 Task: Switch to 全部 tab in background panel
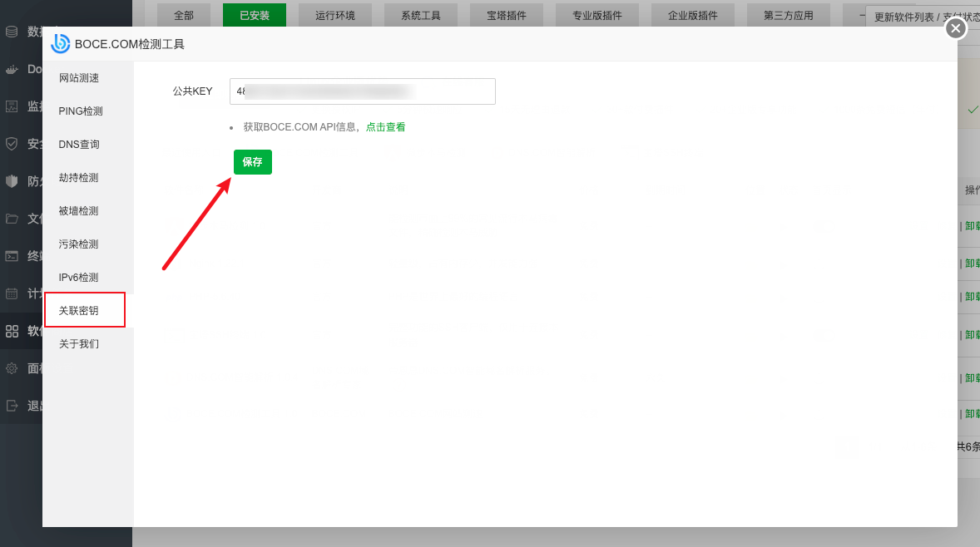click(x=184, y=15)
